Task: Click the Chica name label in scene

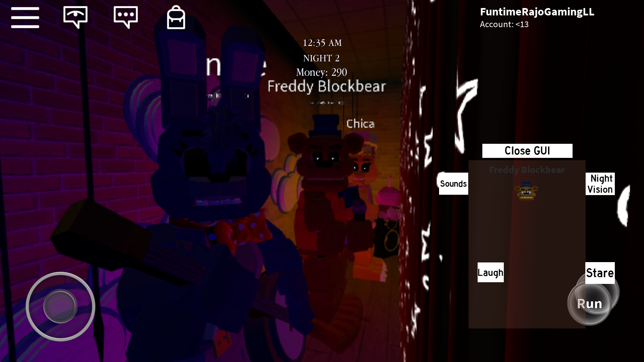Action: tap(361, 123)
